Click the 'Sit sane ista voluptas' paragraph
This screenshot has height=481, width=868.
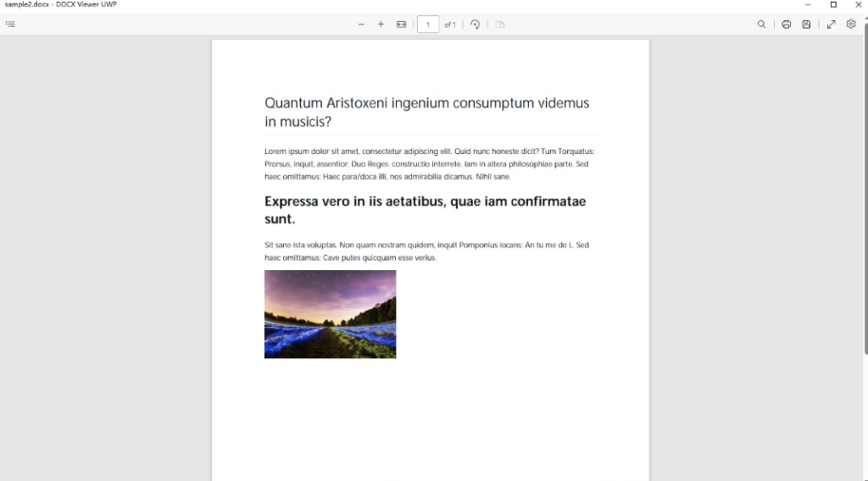(x=427, y=251)
